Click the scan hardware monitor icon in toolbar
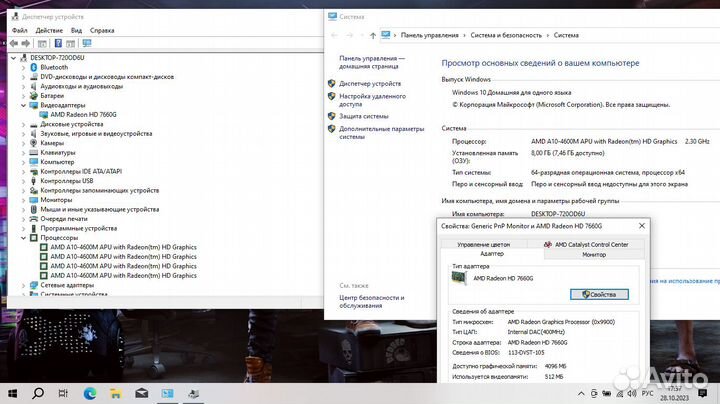Screen dimensions: 720x404 coord(87,43)
